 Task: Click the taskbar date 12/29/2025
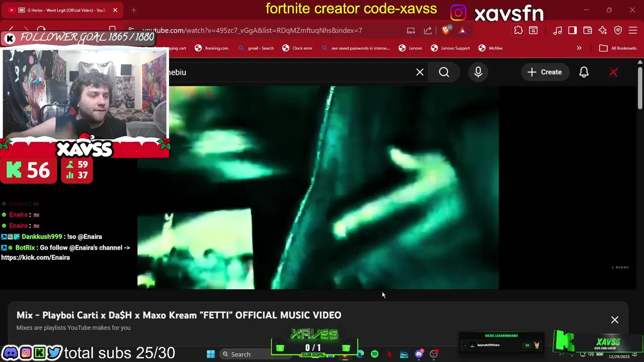click(619, 356)
